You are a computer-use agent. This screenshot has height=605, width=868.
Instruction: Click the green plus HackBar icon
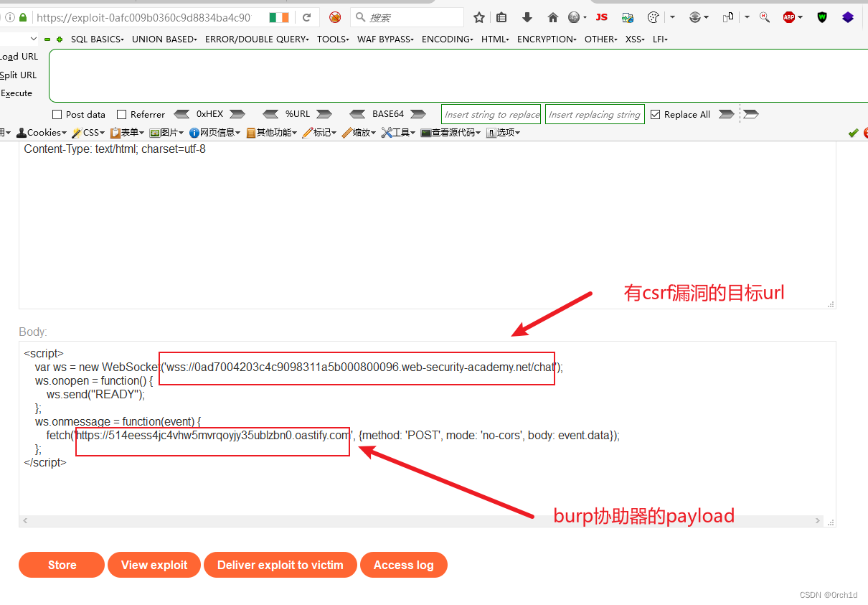[59, 39]
